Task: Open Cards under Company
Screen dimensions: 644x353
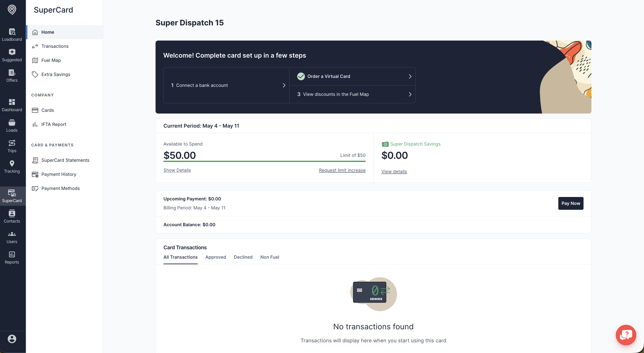Action: click(x=65, y=110)
